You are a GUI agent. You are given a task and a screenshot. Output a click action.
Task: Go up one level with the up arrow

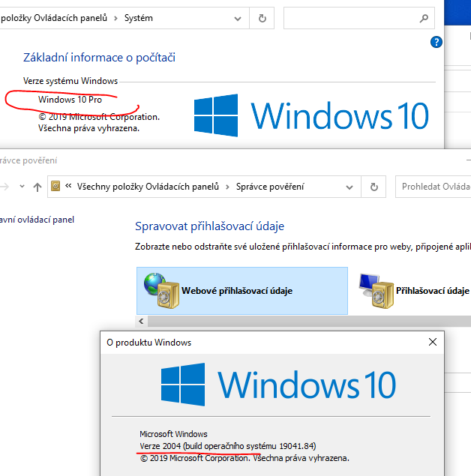coord(37,187)
